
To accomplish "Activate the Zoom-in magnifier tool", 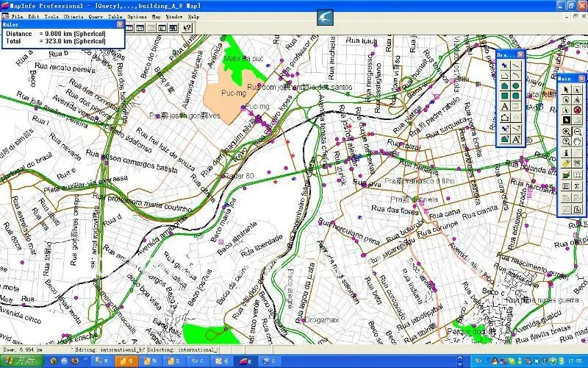I will [566, 132].
